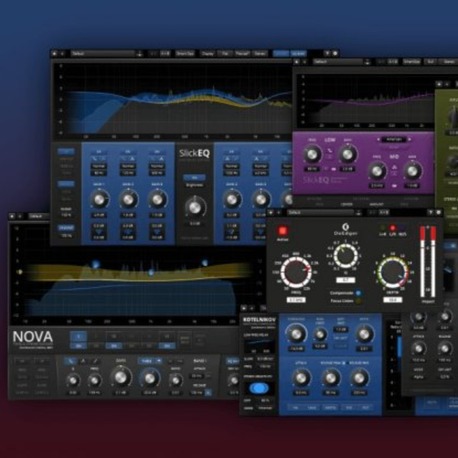Open second Normal dropdown in blue SlickEQ
The height and width of the screenshot is (458, 458).
tap(128, 166)
